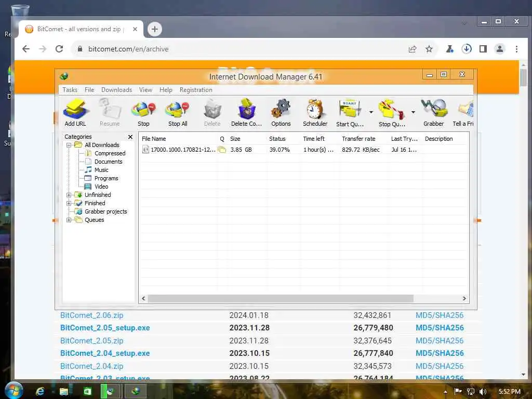Open Chrome three-dot menu
Viewport: 532px width, 399px height.
516,49
